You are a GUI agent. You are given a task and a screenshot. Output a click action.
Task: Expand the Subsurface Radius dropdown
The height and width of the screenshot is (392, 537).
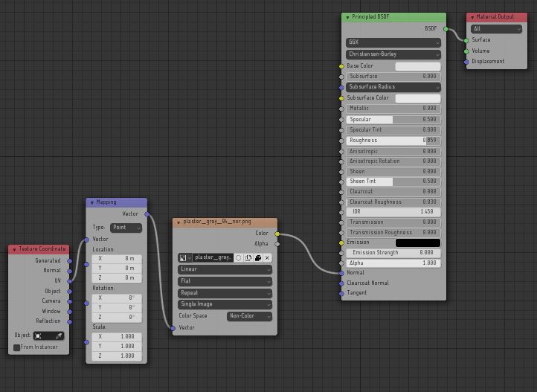click(393, 87)
